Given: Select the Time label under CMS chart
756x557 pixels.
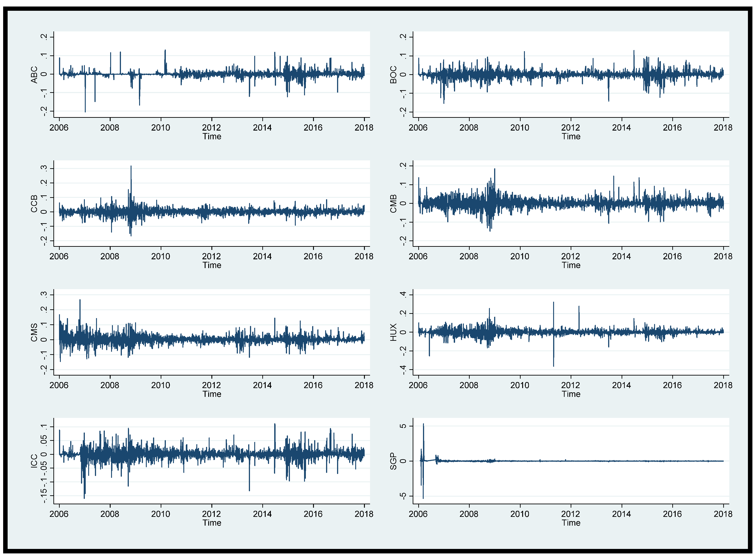Looking at the screenshot, I should (x=212, y=394).
